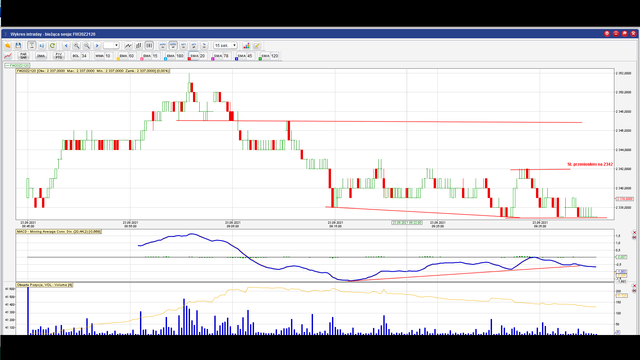The image size is (640, 360).
Task: Toggle the EMA 60 moving average
Action: point(127,56)
